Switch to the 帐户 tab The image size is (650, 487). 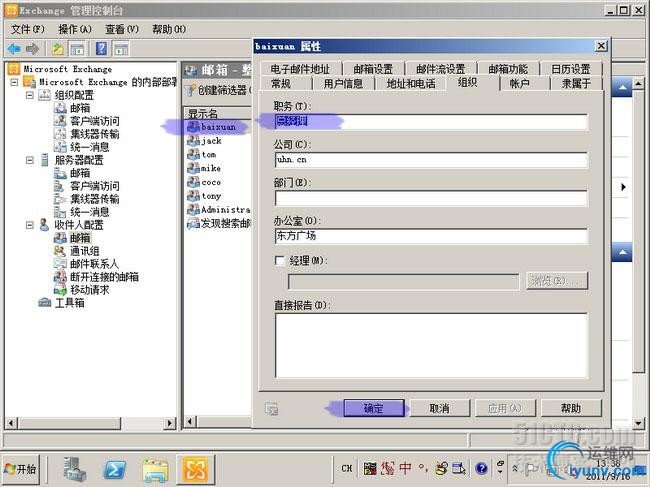(x=520, y=83)
